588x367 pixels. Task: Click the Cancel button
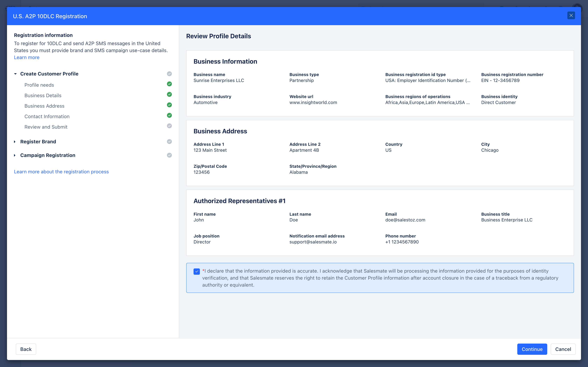[563, 349]
